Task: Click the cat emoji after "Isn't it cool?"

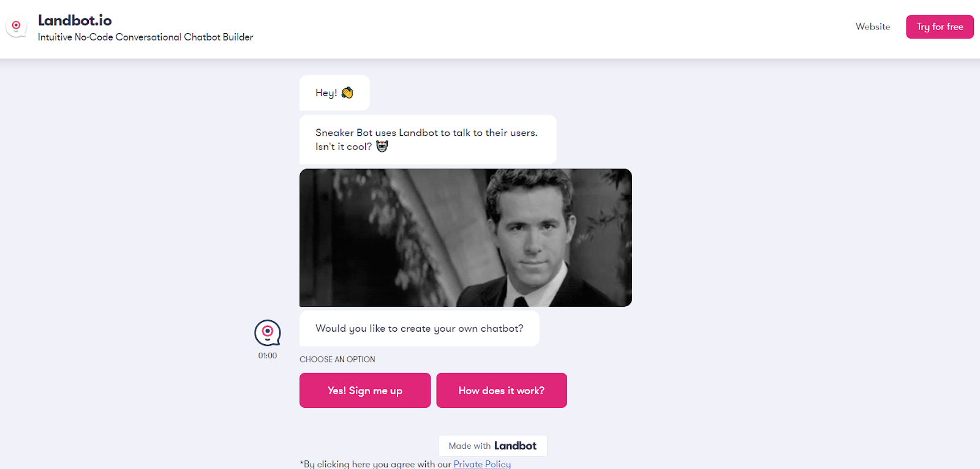Action: [382, 146]
